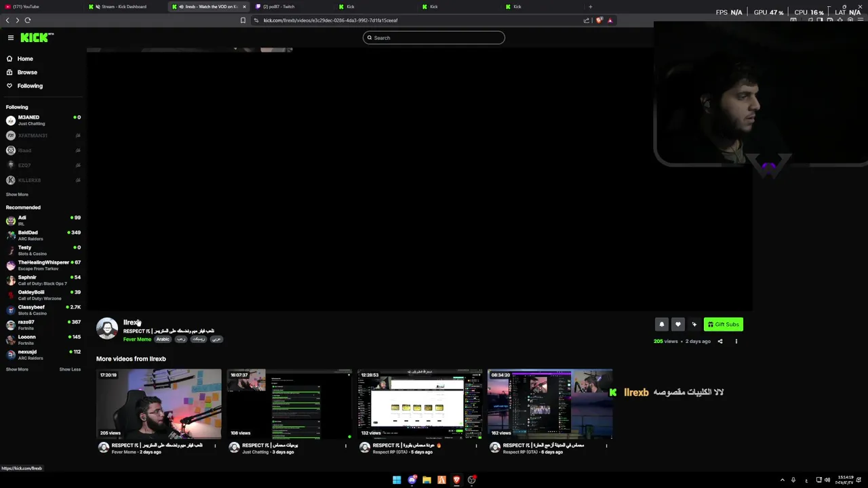Open Adi recommended channel

click(x=43, y=221)
